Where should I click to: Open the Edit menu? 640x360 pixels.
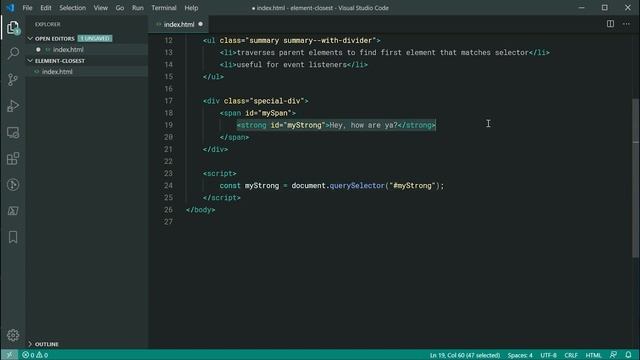[x=46, y=8]
